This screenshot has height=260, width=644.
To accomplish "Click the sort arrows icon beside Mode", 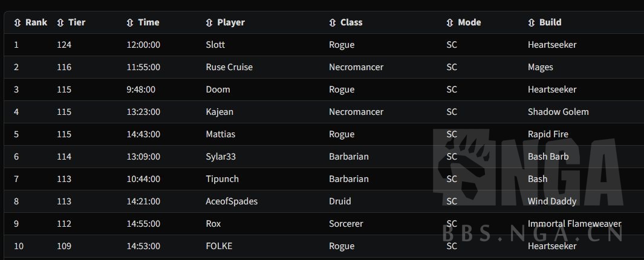I will (x=449, y=22).
